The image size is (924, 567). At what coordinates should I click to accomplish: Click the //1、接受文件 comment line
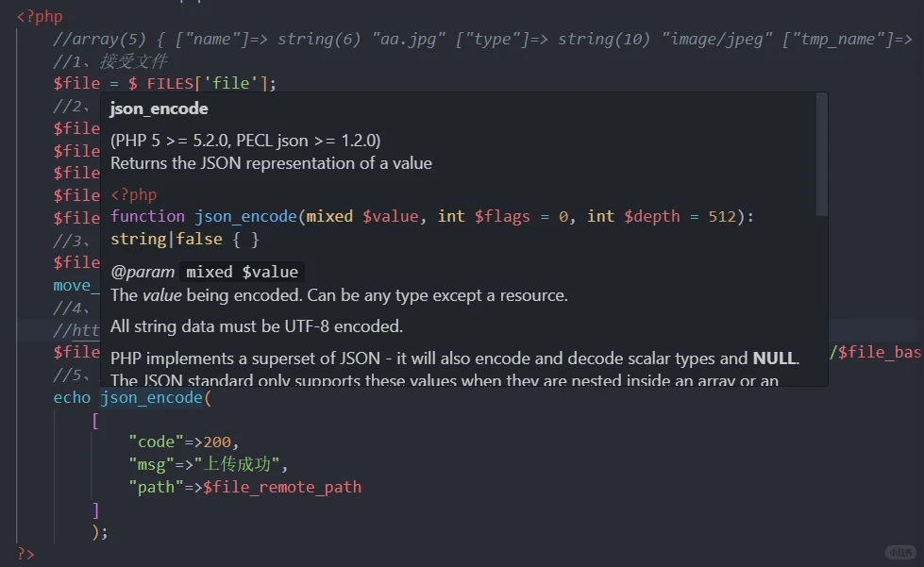pos(110,61)
